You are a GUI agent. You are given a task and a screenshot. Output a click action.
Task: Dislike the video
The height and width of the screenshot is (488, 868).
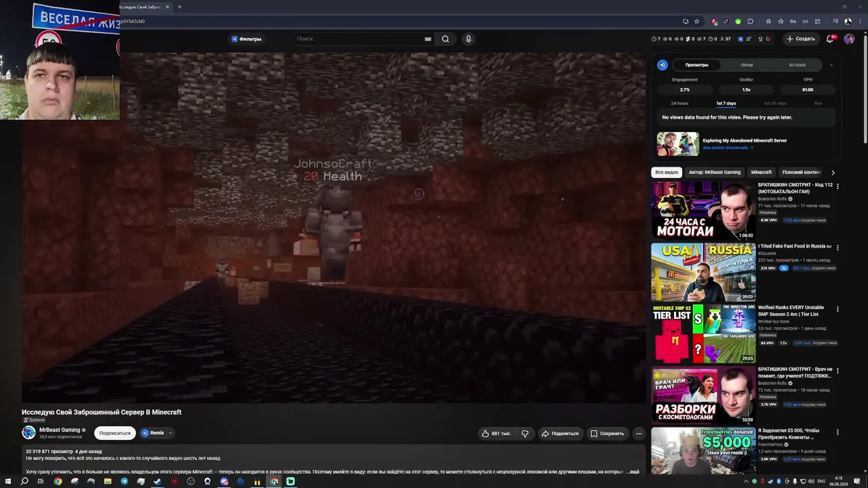pos(525,434)
